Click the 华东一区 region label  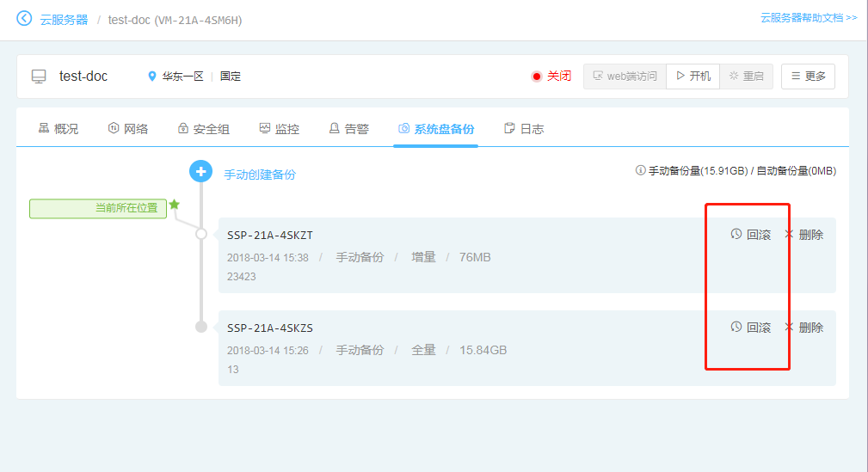pyautogui.click(x=182, y=77)
